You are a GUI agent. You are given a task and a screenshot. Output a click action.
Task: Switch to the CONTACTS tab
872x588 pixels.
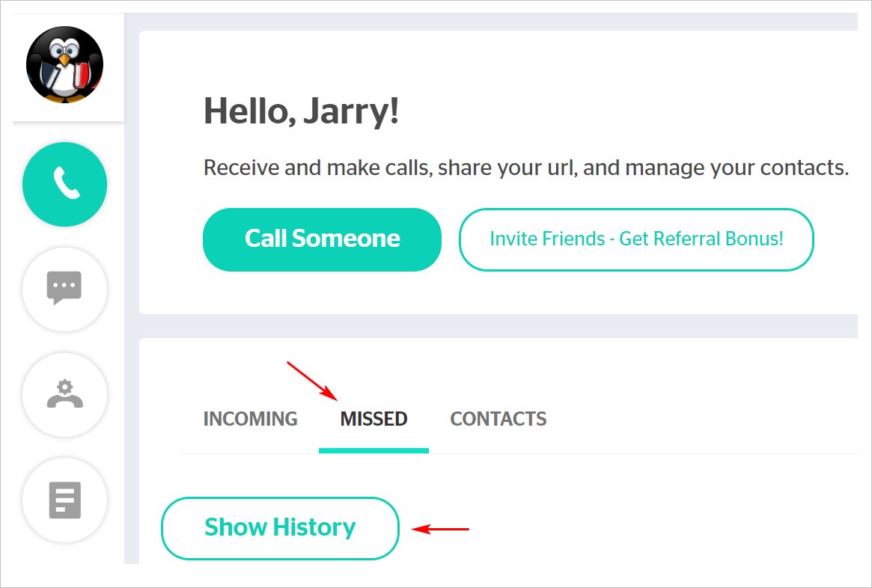pos(498,419)
